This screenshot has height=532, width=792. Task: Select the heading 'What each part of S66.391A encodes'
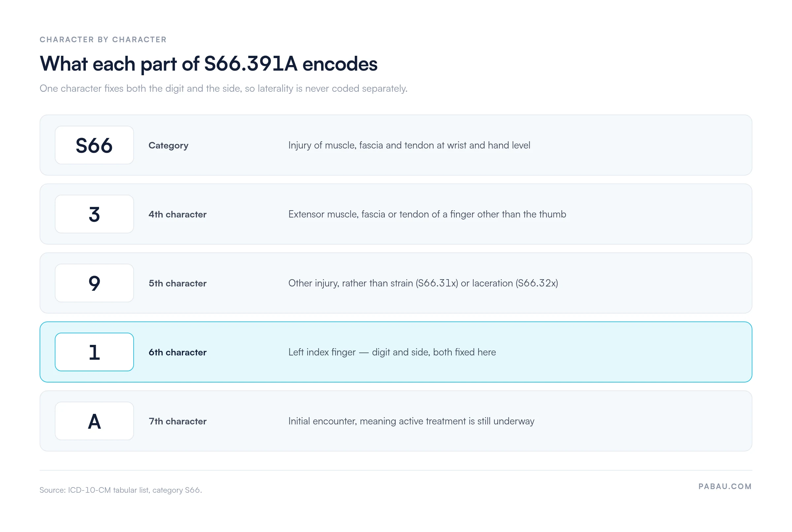[x=209, y=64]
